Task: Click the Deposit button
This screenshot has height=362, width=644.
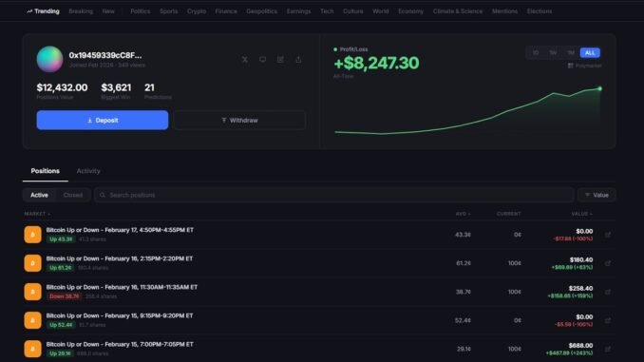Action: point(103,120)
